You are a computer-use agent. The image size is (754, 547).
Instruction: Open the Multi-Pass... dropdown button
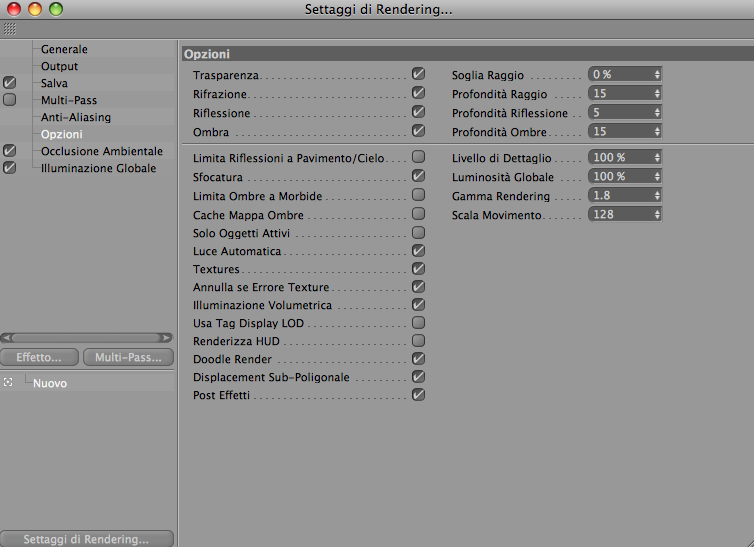[x=128, y=357]
